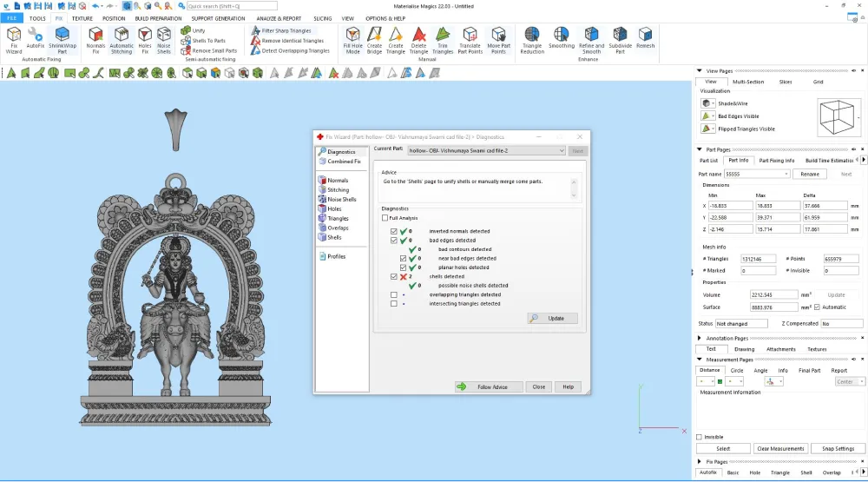Apply the Smoothing tool

562,37
